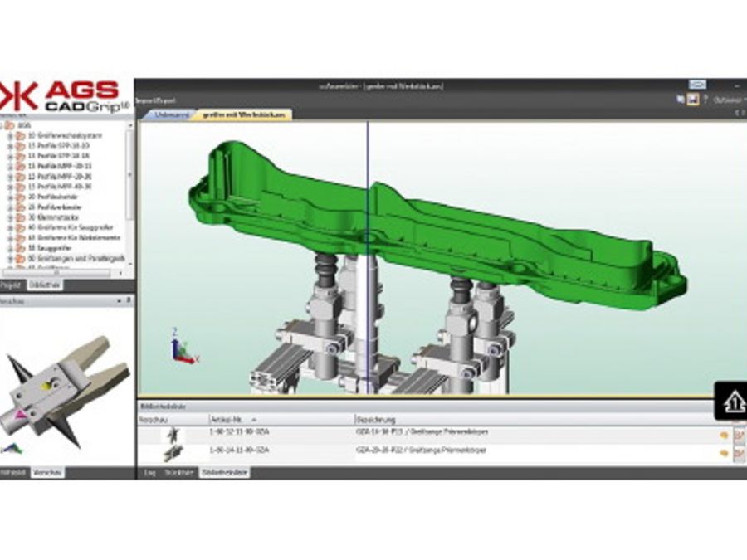
Task: Click the gripper 3D preview image
Action: pyautogui.click(x=66, y=391)
